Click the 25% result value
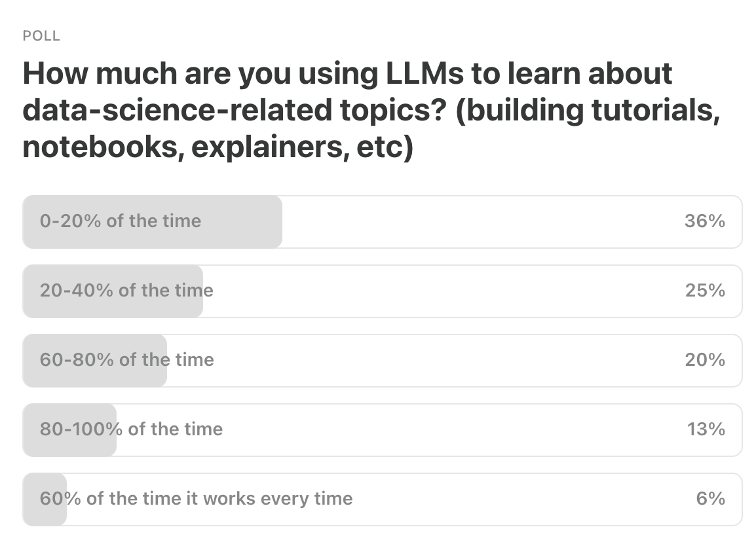Image resolution: width=756 pixels, height=542 pixels. pos(704,291)
